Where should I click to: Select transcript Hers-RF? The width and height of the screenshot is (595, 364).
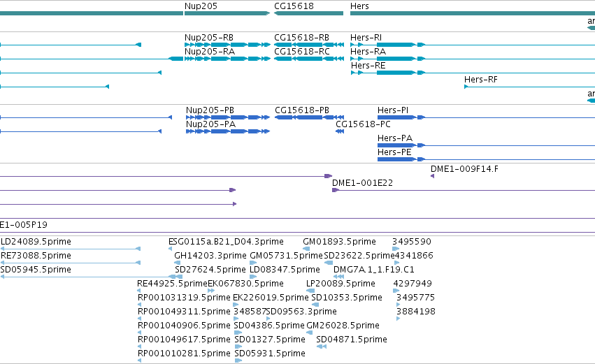click(x=481, y=80)
